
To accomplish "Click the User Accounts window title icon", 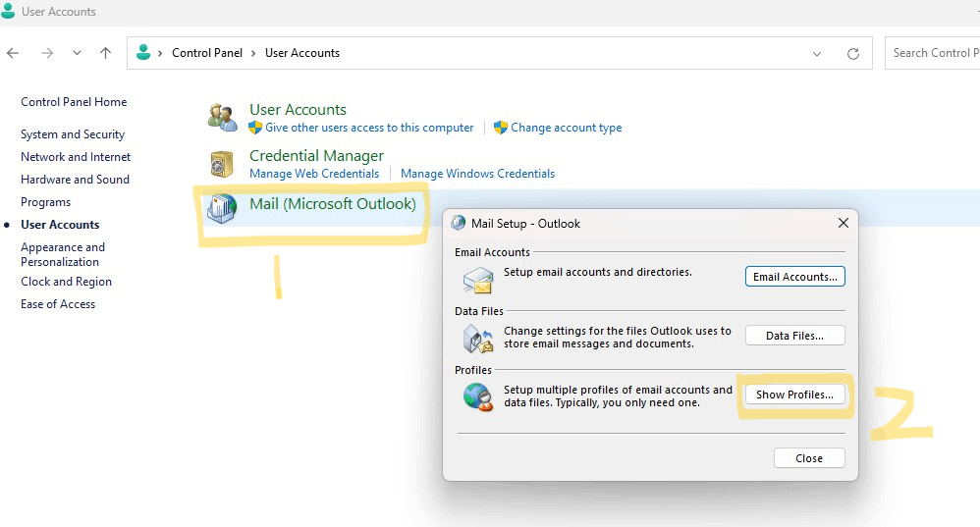I will 8,11.
